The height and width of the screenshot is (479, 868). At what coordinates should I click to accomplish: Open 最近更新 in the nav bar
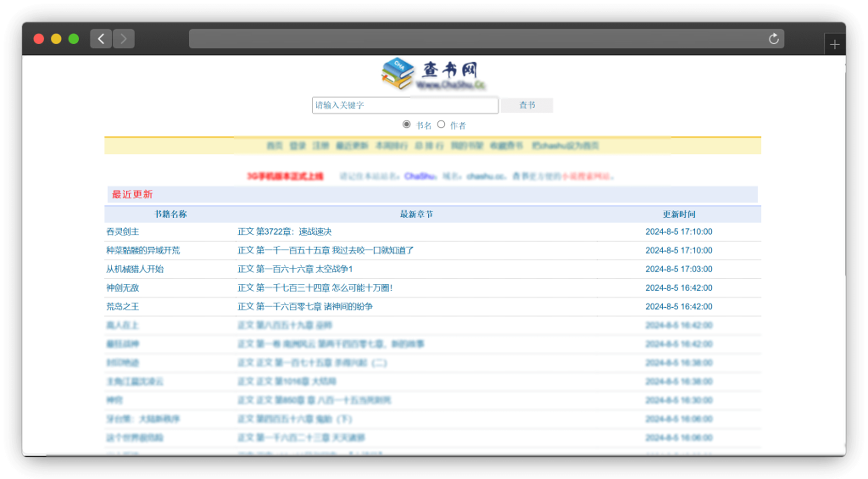(352, 146)
